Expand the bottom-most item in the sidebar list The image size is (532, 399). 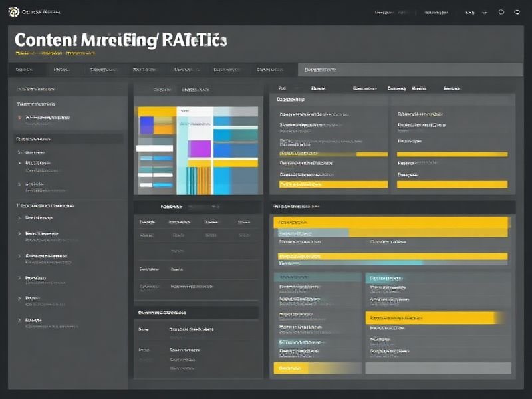pyautogui.click(x=37, y=321)
